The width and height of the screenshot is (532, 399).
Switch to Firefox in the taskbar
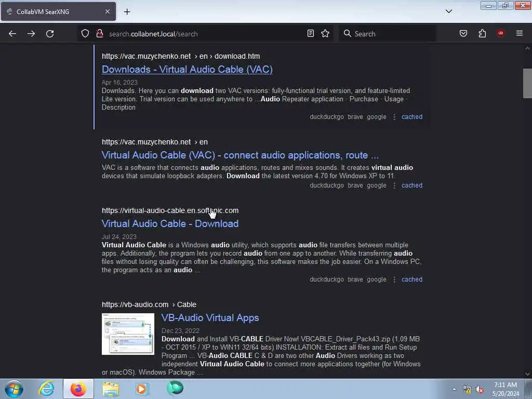point(78,389)
